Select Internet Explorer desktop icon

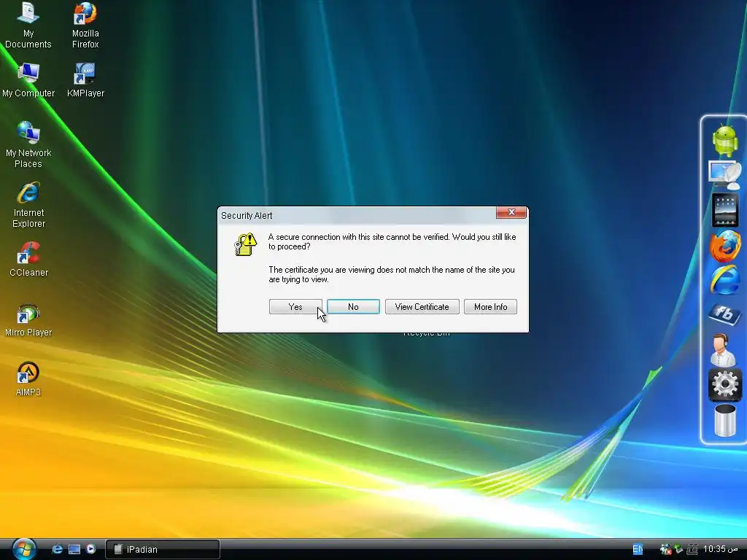click(28, 205)
